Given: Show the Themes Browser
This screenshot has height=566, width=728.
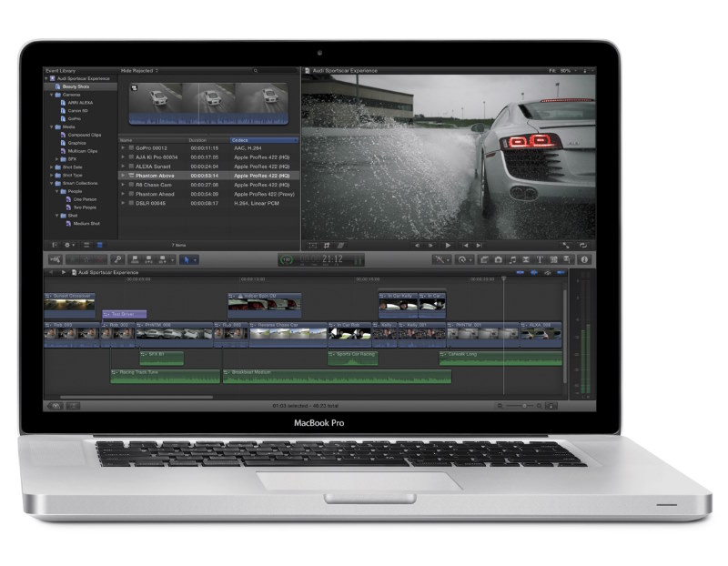Looking at the screenshot, I should coord(567,259).
